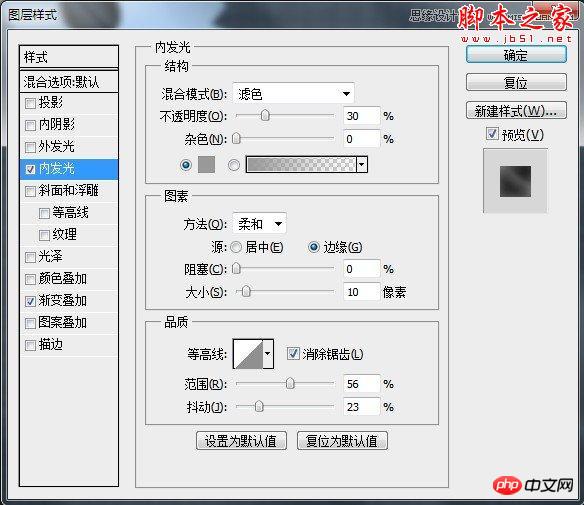Select the 外发光 style row
Viewport: 584px width, 505px height.
click(x=69, y=147)
